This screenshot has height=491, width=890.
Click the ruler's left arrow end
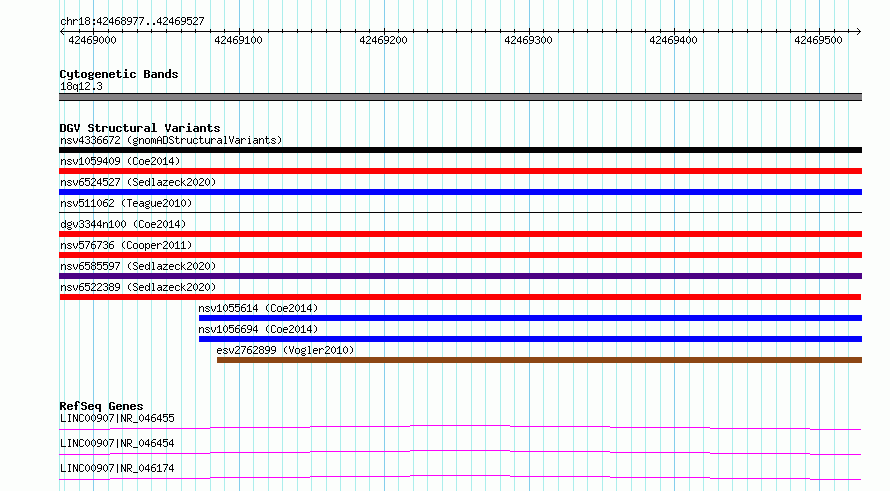[62, 32]
